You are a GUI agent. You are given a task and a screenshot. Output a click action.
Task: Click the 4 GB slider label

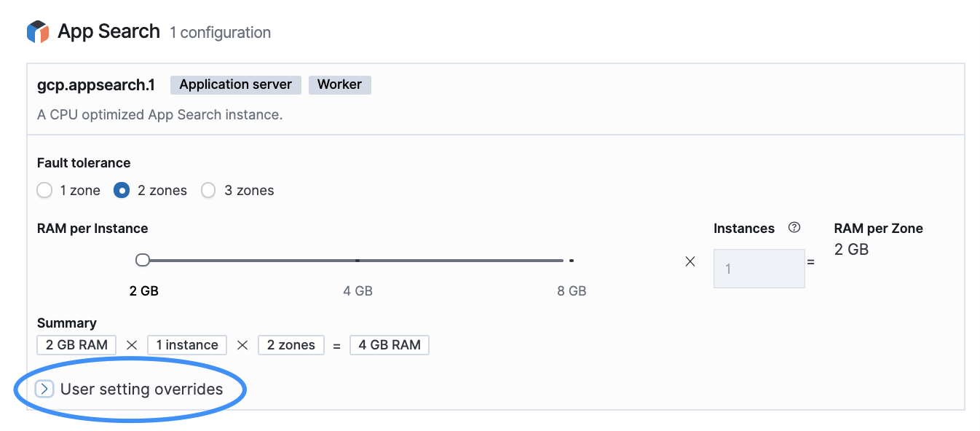[x=357, y=291]
